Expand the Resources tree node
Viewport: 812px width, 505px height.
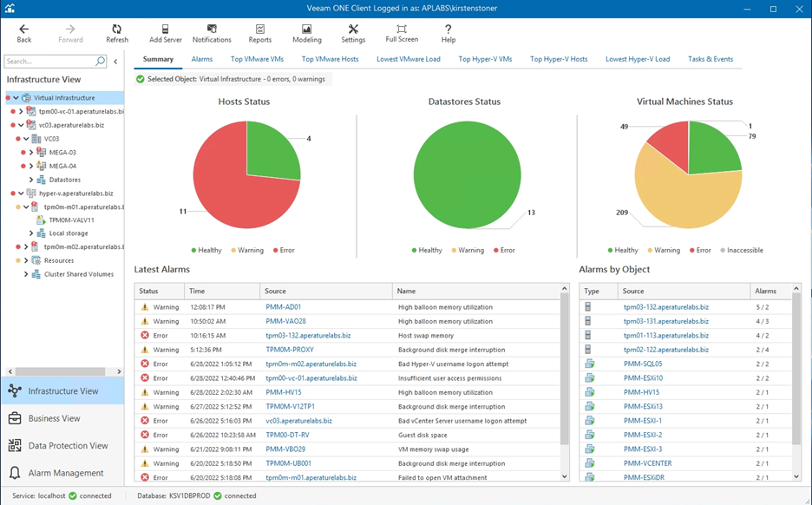coord(26,260)
